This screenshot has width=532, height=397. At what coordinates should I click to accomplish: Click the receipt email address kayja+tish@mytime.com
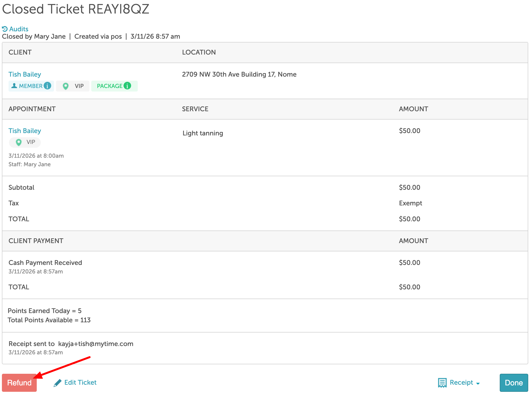(96, 344)
